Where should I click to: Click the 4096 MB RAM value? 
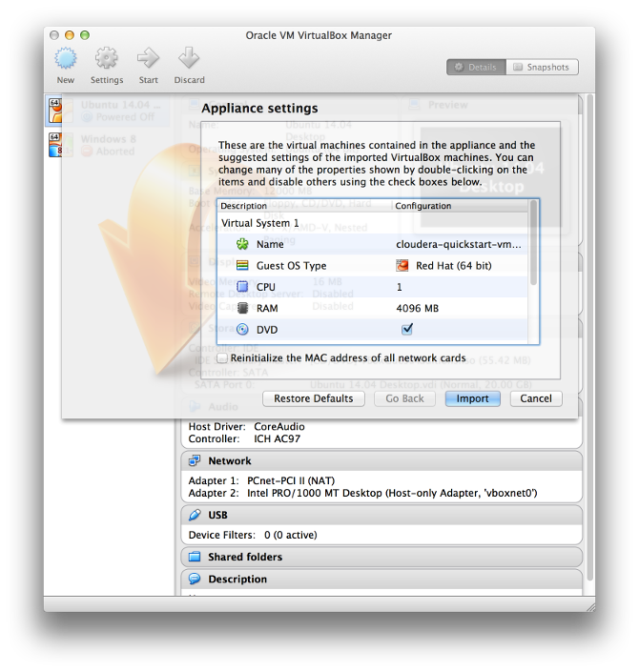point(418,308)
